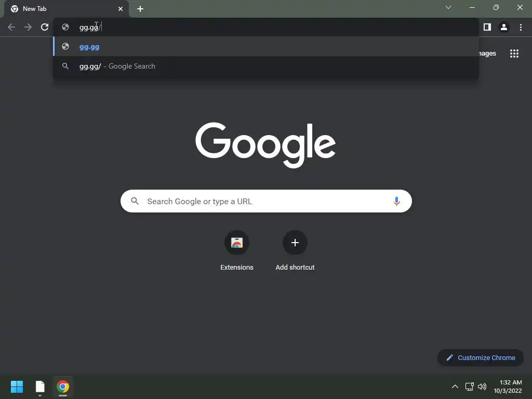
Task: Choose the gg.gg/ Google Search suggestion
Action: tap(266, 66)
